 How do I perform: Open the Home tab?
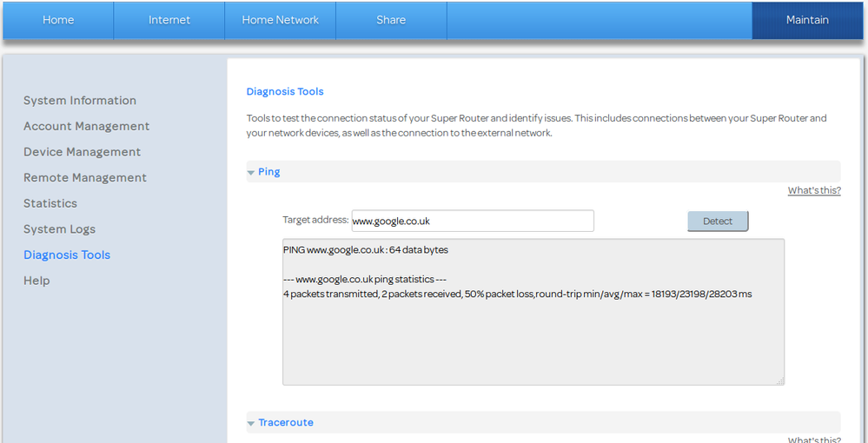pyautogui.click(x=58, y=20)
